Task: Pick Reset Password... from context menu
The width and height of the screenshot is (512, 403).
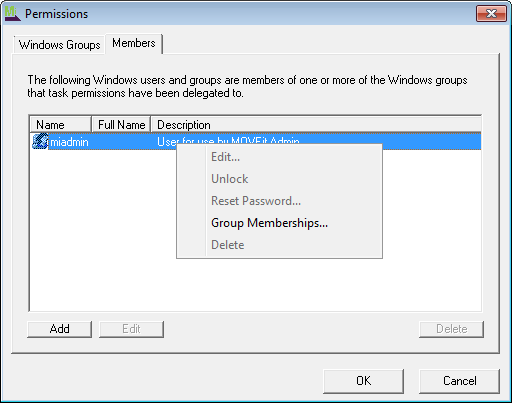Action: coord(256,201)
